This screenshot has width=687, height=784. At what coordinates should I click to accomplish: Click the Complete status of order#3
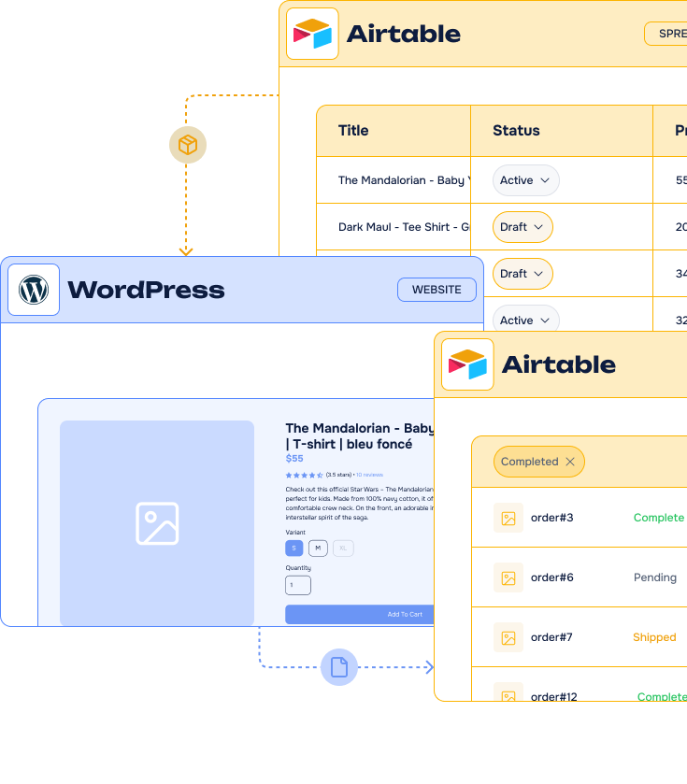(x=659, y=518)
